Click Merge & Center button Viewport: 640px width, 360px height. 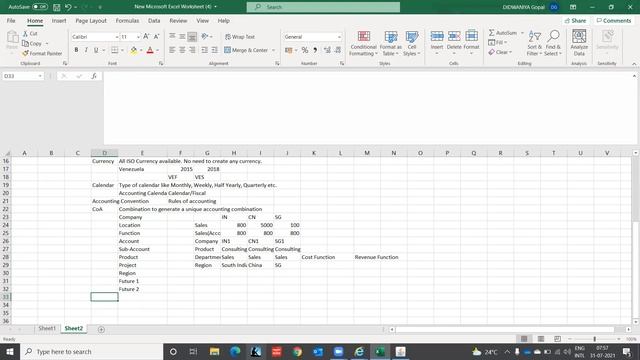tap(246, 50)
